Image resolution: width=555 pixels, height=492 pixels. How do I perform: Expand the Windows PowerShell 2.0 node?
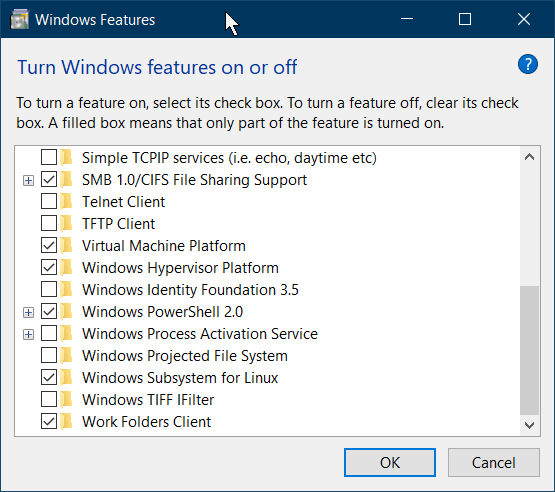pos(28,313)
